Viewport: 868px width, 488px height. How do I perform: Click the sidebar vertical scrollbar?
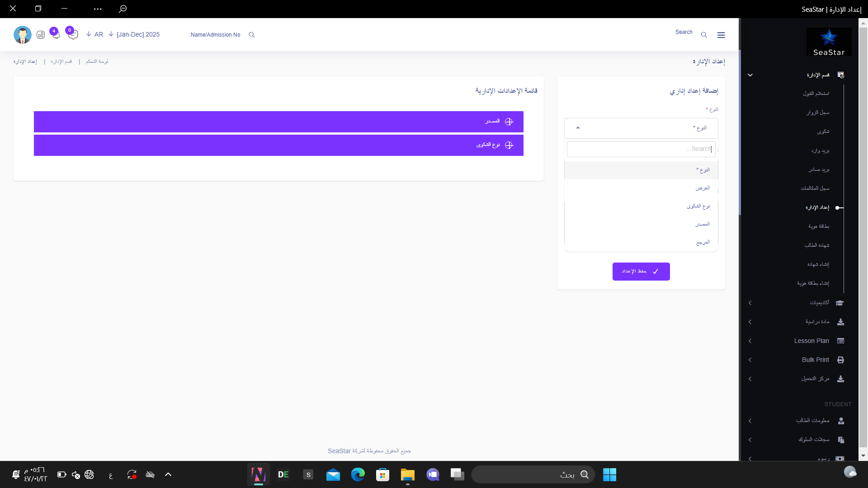(863, 226)
